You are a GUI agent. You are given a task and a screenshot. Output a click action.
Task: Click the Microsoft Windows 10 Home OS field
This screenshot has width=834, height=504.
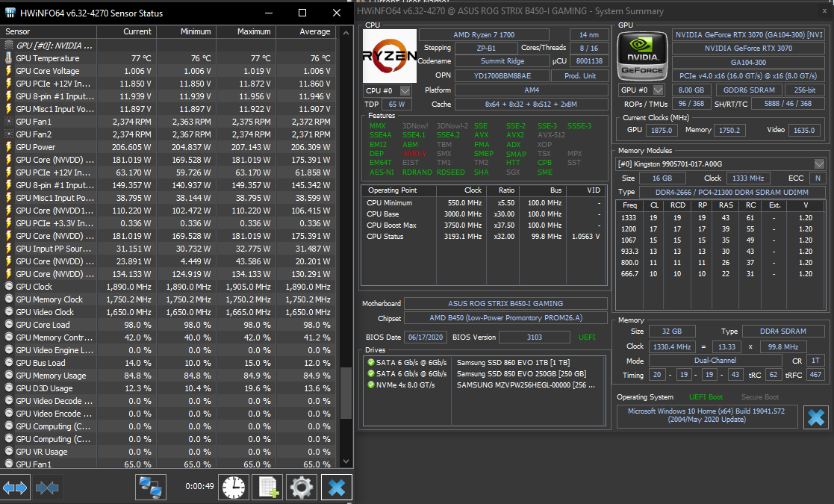point(707,415)
